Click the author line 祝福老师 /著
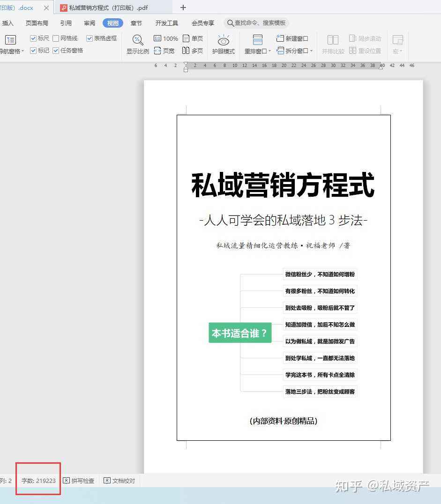This screenshot has height=504, width=441. [328, 245]
